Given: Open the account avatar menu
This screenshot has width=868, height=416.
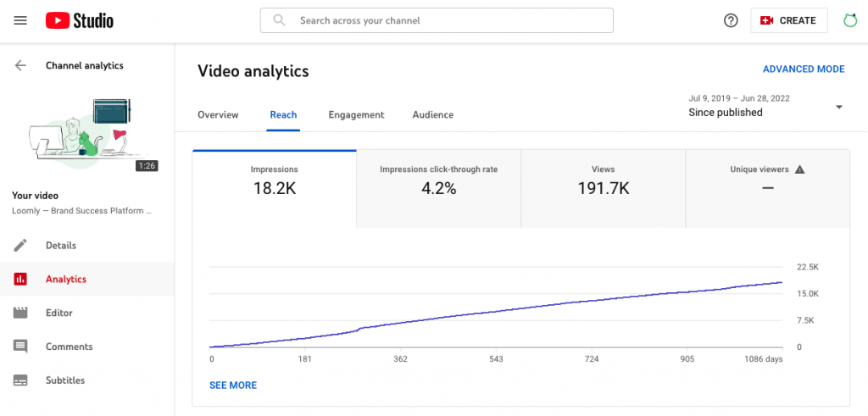Looking at the screenshot, I should pyautogui.click(x=849, y=20).
